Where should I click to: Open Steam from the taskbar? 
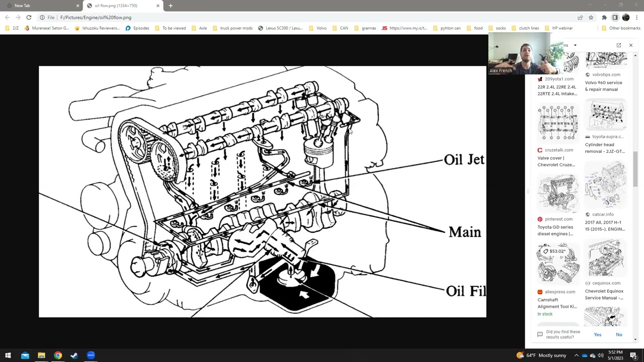tap(74, 355)
